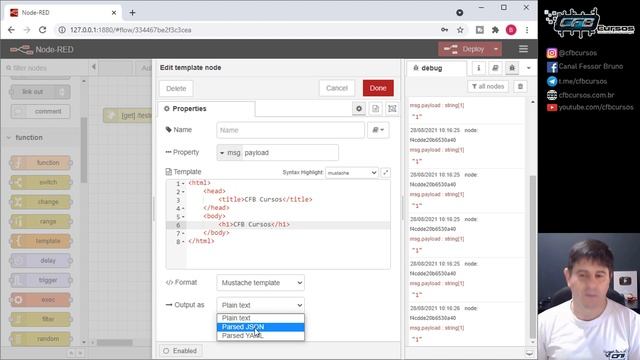Click the palette vertical scrollbar
This screenshot has width=640, height=360.
click(x=84, y=150)
